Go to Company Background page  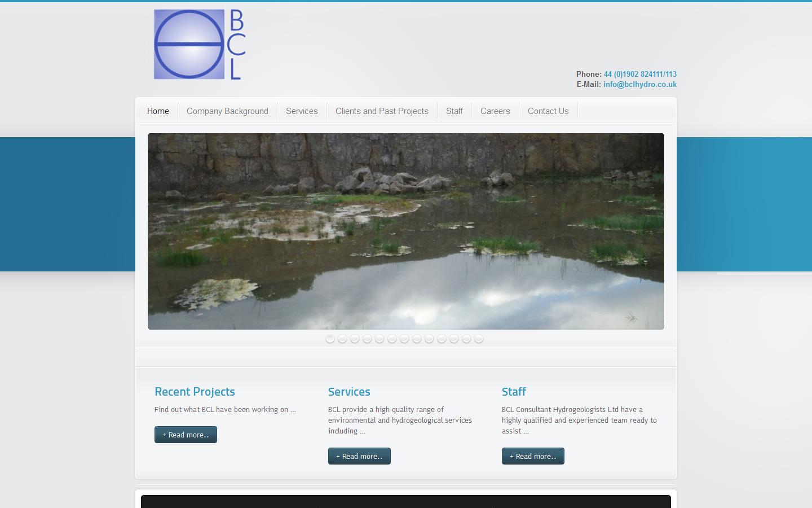(x=227, y=111)
